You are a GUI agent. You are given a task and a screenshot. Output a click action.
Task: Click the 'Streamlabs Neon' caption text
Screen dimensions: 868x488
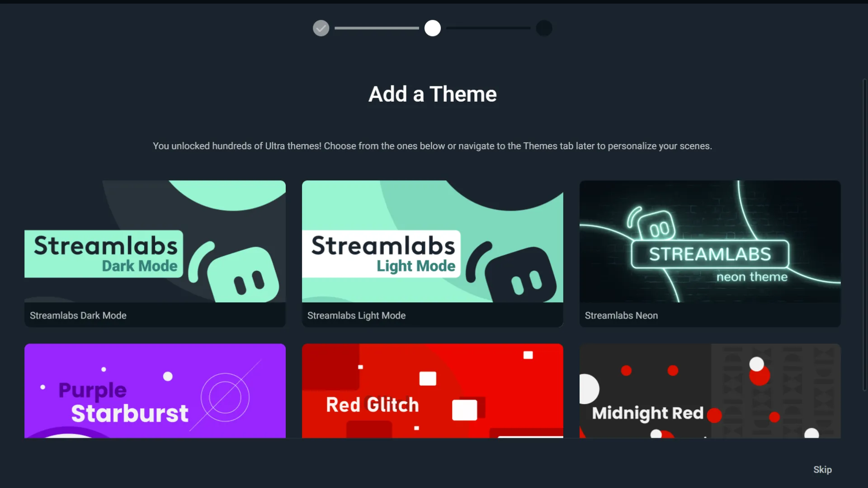621,315
